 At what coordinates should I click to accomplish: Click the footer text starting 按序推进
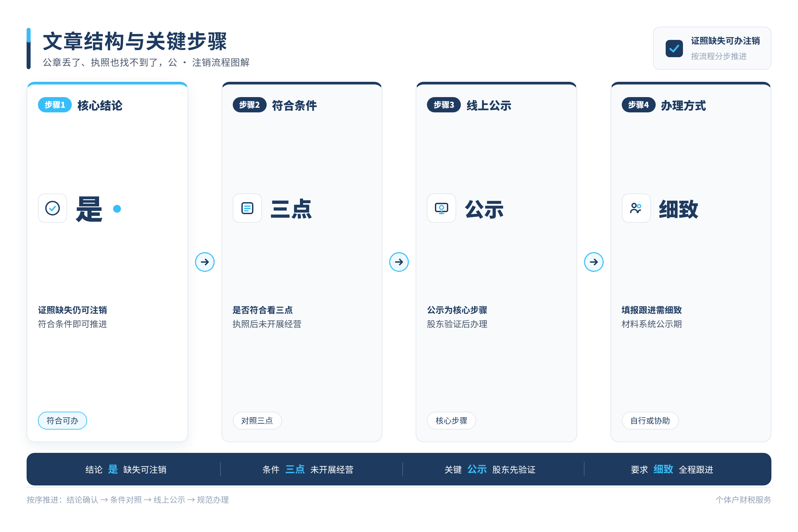[x=128, y=500]
